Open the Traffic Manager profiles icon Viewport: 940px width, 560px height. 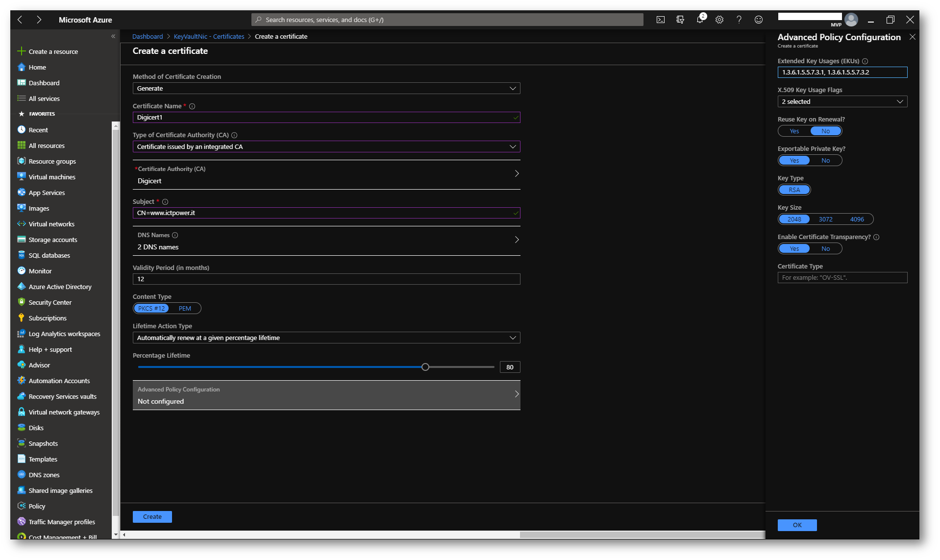point(21,522)
